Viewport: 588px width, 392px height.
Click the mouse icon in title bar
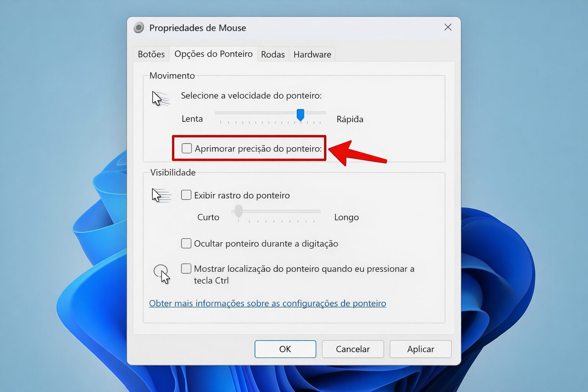(x=139, y=28)
